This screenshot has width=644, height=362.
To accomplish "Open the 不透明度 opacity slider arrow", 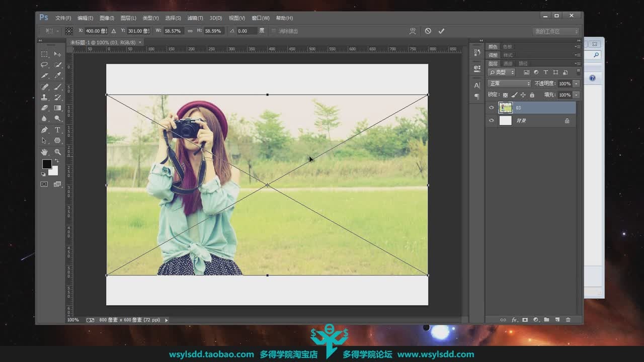I will pyautogui.click(x=577, y=83).
